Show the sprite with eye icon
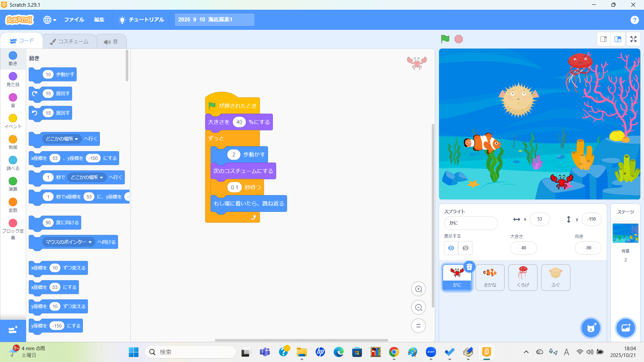The image size is (644, 362). point(451,248)
